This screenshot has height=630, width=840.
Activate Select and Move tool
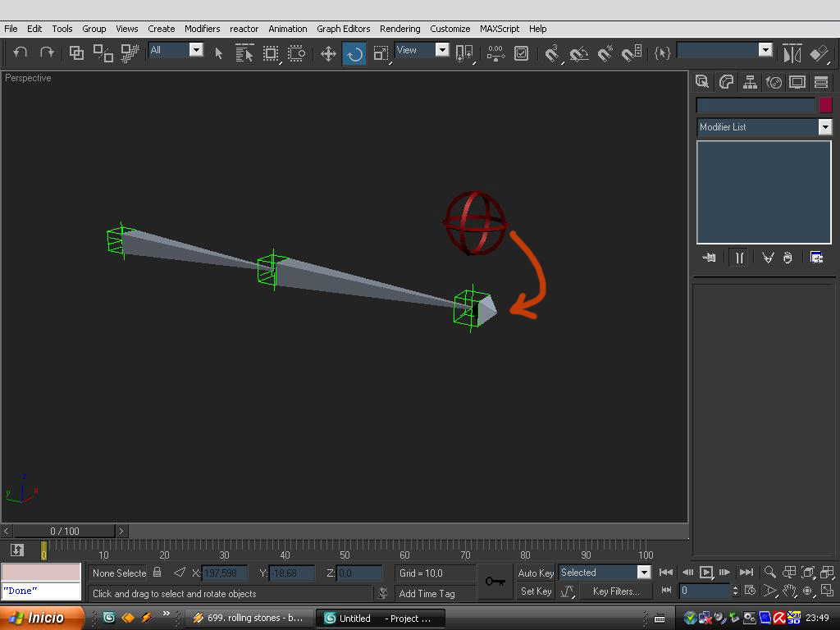pos(328,53)
